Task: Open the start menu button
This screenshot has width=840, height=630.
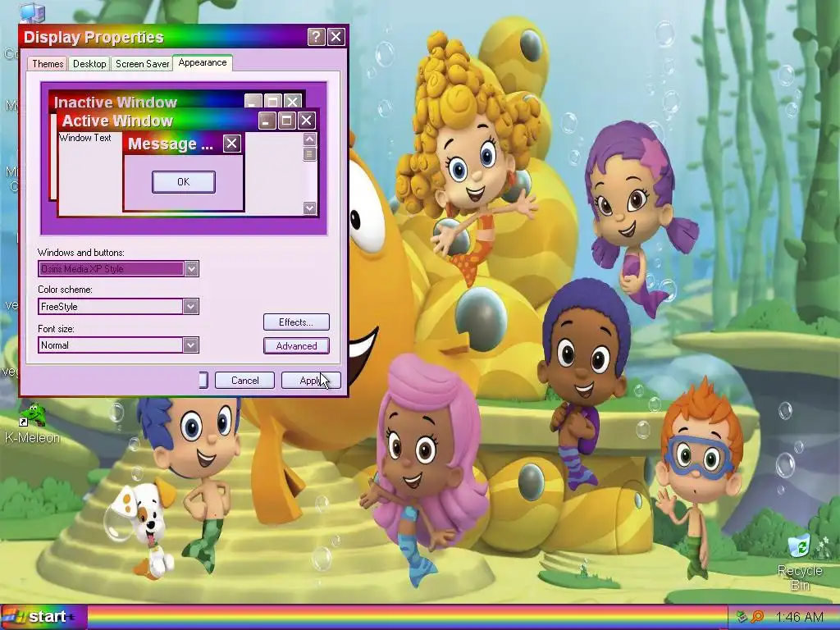Action: click(44, 617)
